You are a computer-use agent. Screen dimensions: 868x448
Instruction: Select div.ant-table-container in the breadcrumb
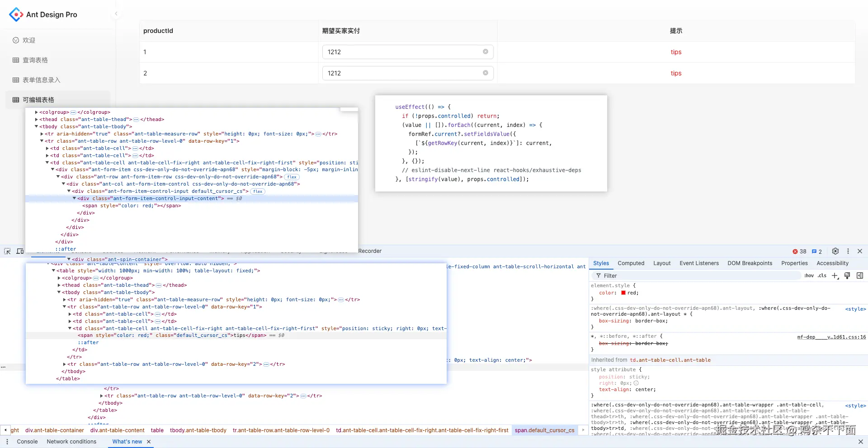coord(55,430)
